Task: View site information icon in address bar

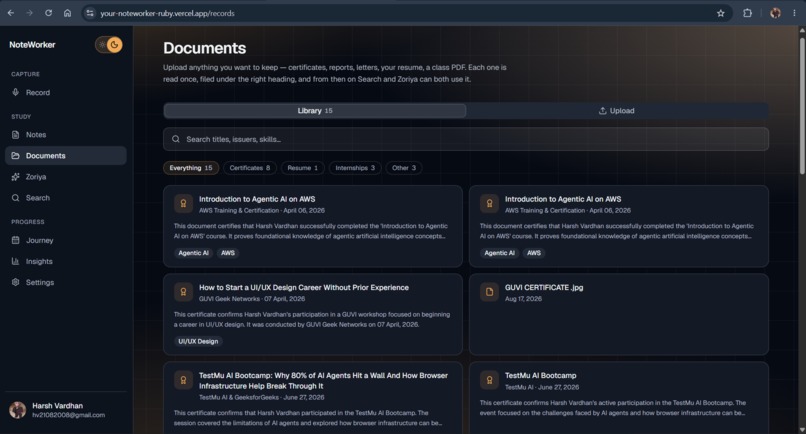Action: tap(90, 13)
